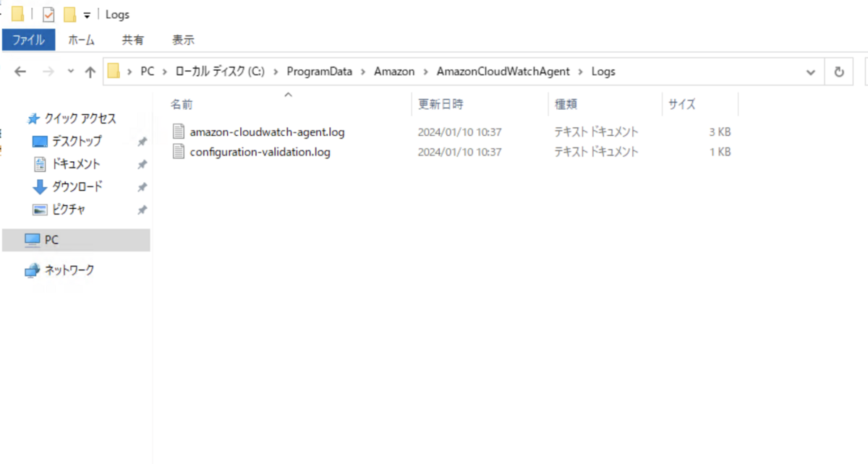868x464 pixels.
Task: Click the pin icon next to ドキュメント
Action: (x=142, y=165)
